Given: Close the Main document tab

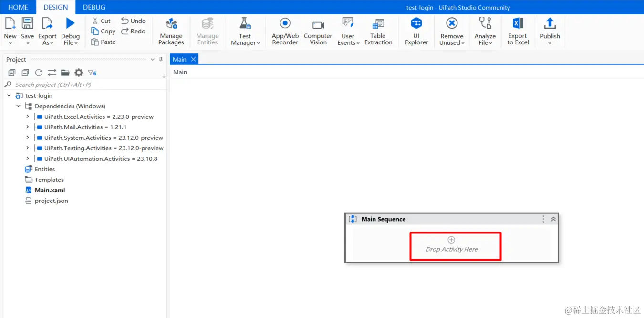Looking at the screenshot, I should coord(193,59).
